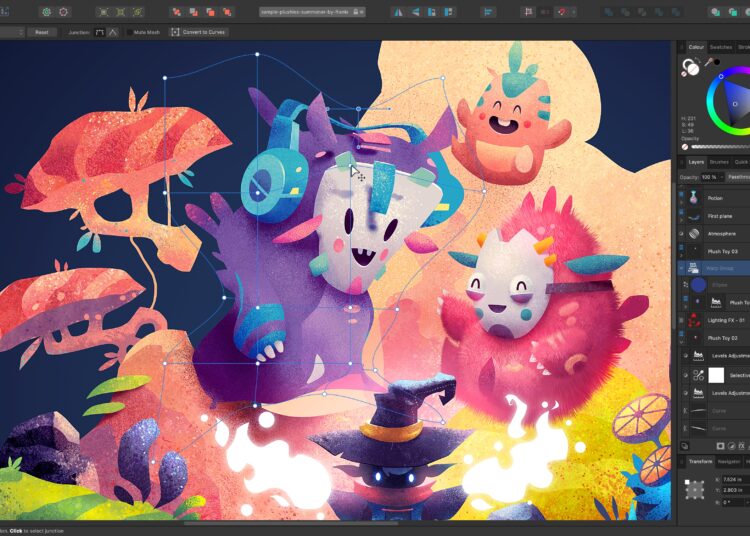The width and height of the screenshot is (750, 536).
Task: Open the layer opacity 100 % dropdown
Action: (712, 177)
